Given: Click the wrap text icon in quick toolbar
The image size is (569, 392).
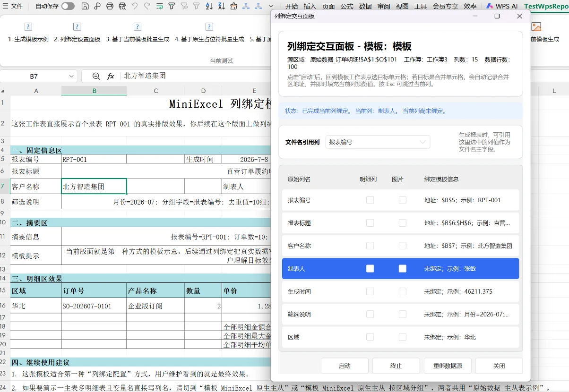Looking at the screenshot, I should (159, 6).
